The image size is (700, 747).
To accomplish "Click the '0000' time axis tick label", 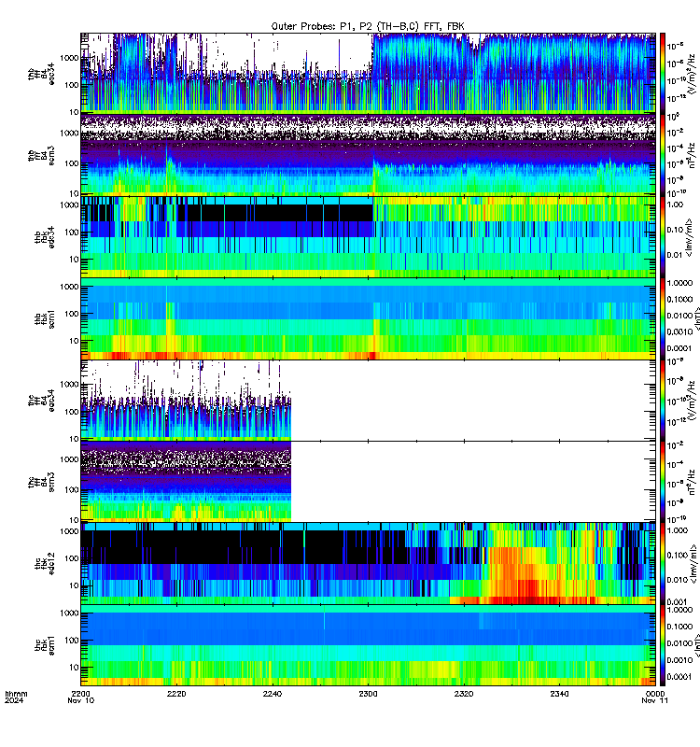I will 655,694.
